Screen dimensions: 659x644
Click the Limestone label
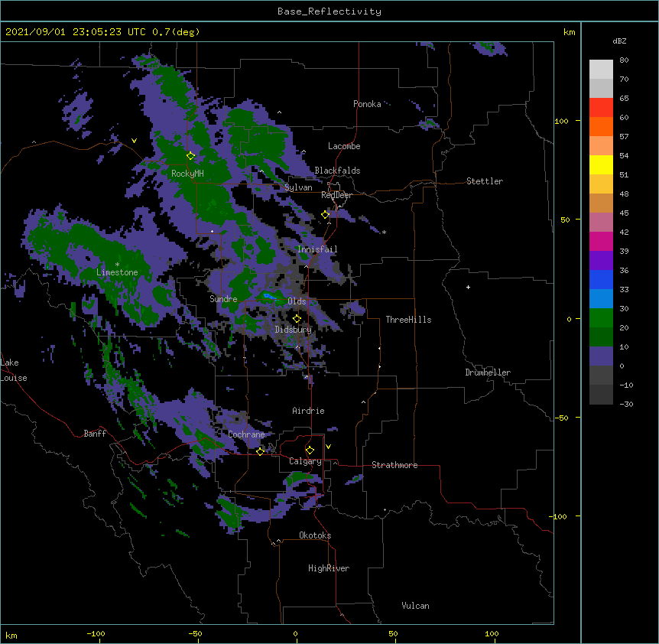pos(117,272)
